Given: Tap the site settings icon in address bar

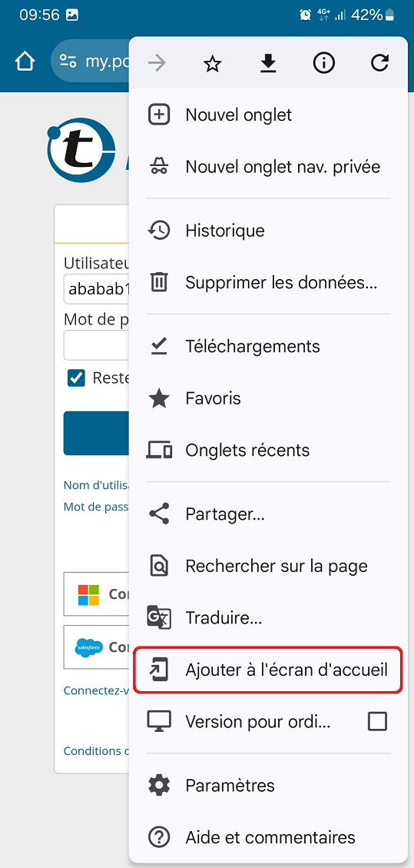Looking at the screenshot, I should pos(68,62).
